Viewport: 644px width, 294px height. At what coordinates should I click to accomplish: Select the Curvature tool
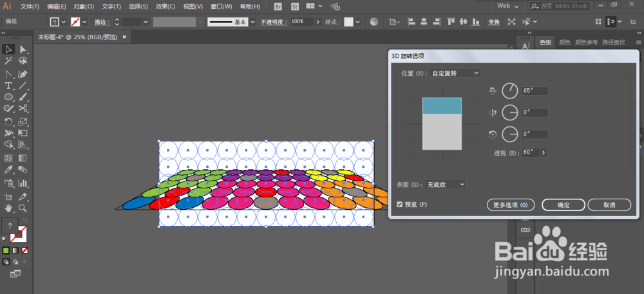23,74
